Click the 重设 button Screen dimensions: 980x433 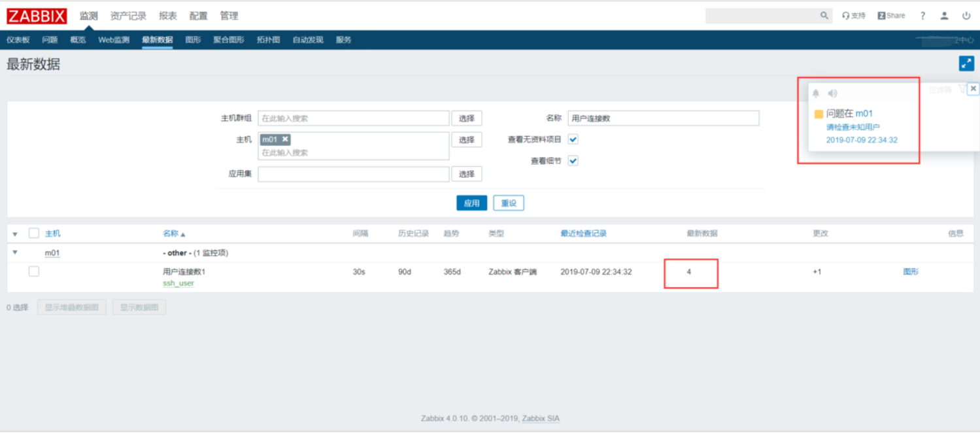[x=509, y=203]
